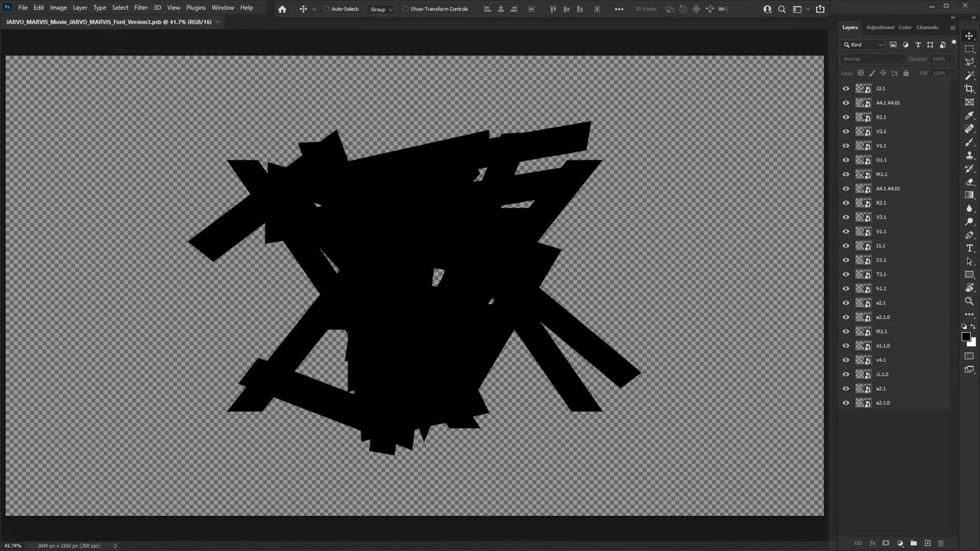Image resolution: width=980 pixels, height=551 pixels.
Task: Open the Layers panel options menu
Action: pyautogui.click(x=952, y=28)
